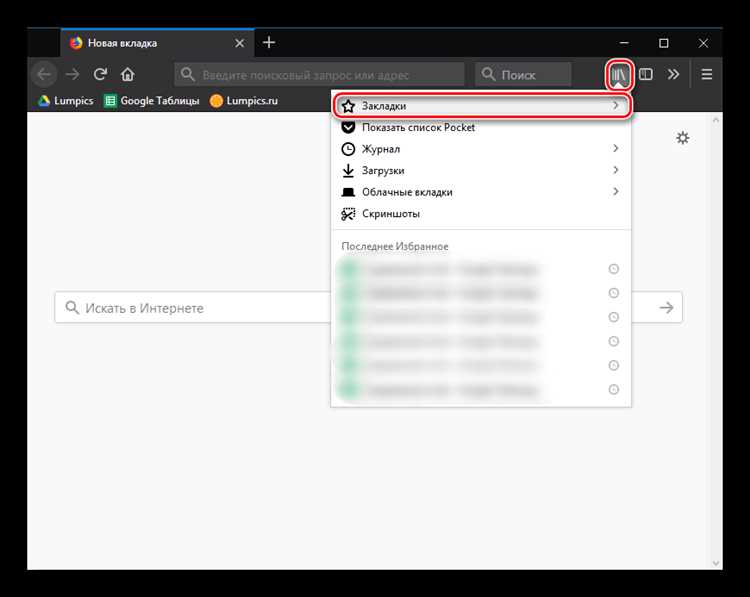This screenshot has height=597, width=750.
Task: Click the Поиск search box
Action: 523,74
